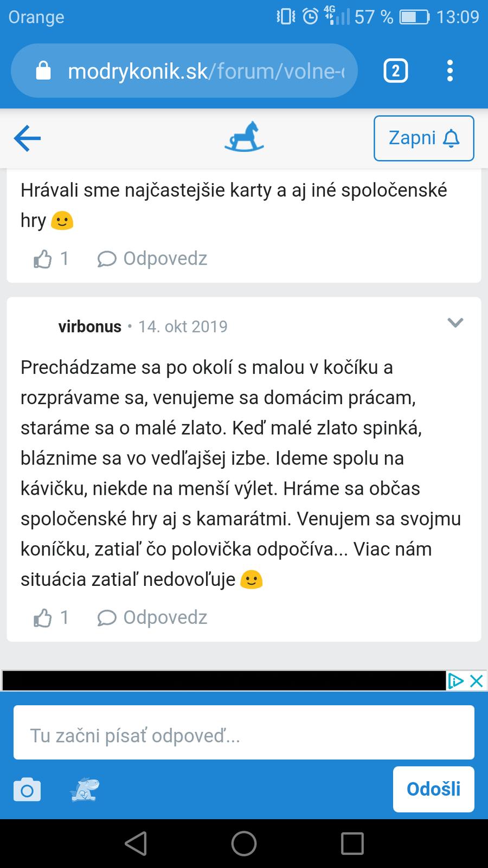This screenshot has width=488, height=868.
Task: Reply to the card games comment
Action: [153, 259]
